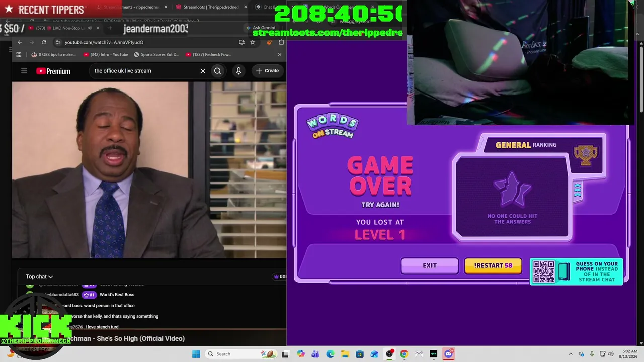Bookmark this page with the star
The width and height of the screenshot is (644, 362).
coord(253,42)
